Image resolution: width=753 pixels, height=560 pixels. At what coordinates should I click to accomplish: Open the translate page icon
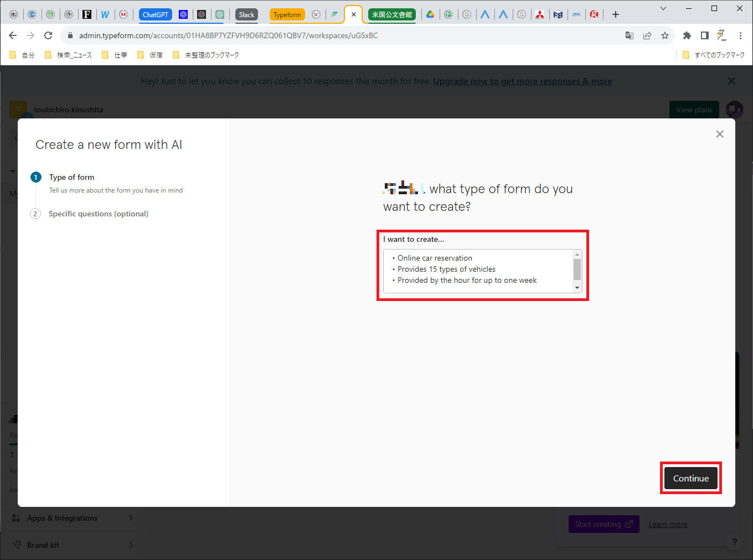tap(630, 35)
